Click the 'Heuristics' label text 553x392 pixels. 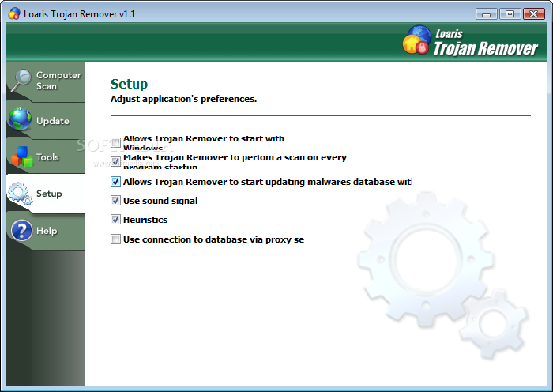pyautogui.click(x=145, y=220)
